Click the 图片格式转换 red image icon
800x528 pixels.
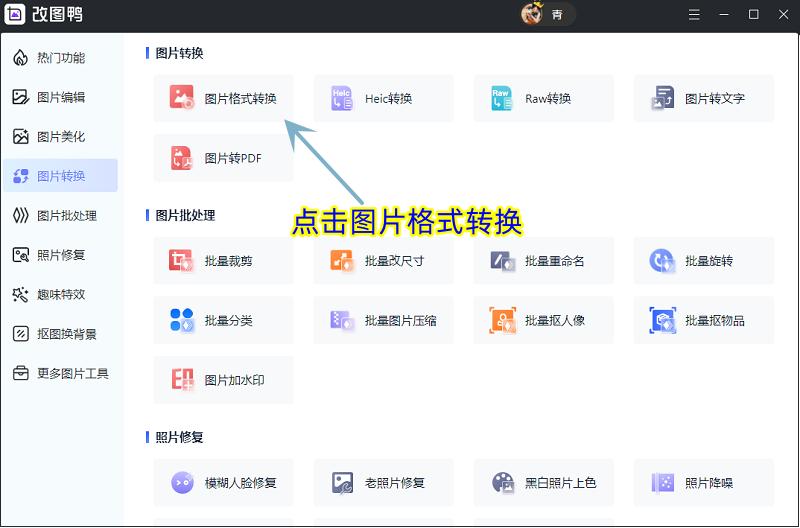point(182,97)
